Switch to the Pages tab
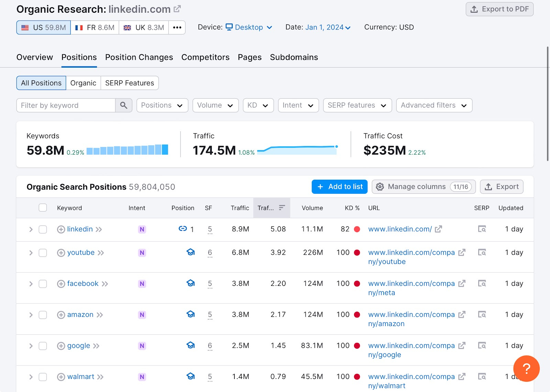550x392 pixels. tap(250, 57)
